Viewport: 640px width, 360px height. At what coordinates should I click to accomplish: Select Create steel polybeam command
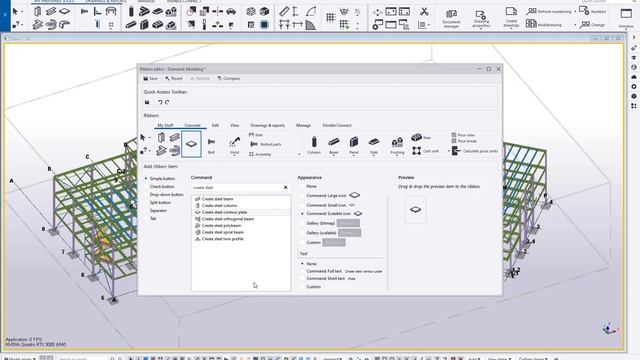click(241, 225)
